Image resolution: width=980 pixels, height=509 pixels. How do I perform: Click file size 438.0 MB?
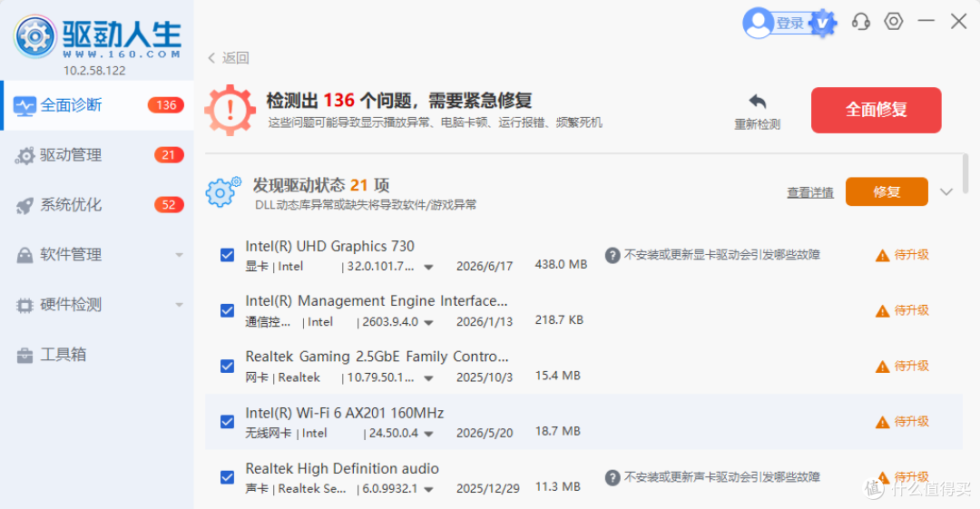click(561, 265)
